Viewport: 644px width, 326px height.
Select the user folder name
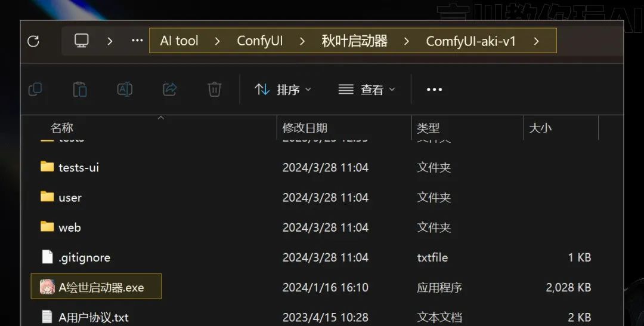(70, 198)
